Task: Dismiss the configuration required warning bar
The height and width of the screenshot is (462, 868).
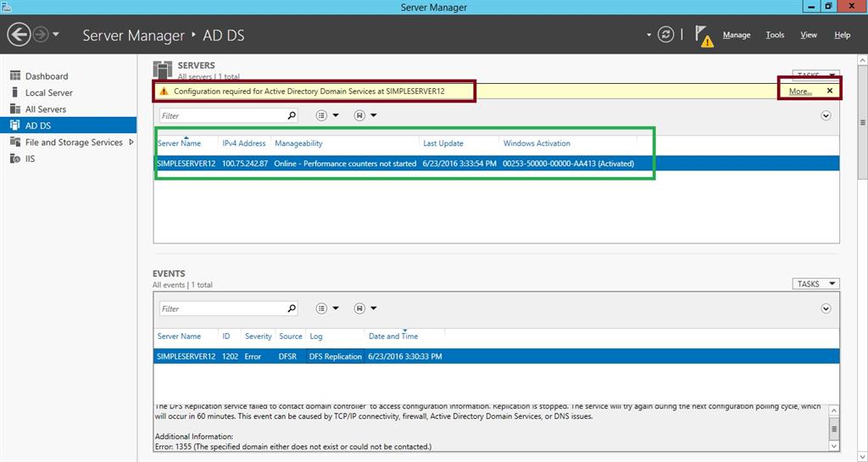Action: pos(830,91)
